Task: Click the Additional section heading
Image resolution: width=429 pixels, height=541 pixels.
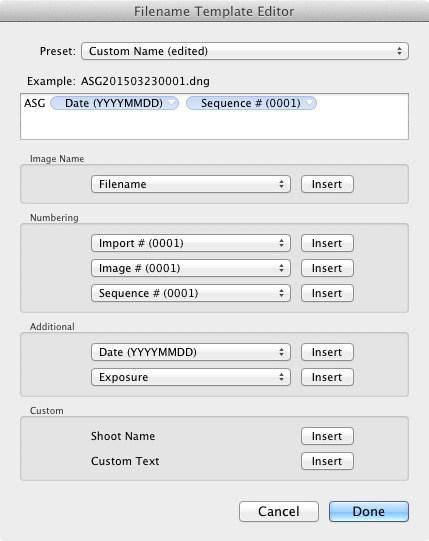Action: [52, 326]
